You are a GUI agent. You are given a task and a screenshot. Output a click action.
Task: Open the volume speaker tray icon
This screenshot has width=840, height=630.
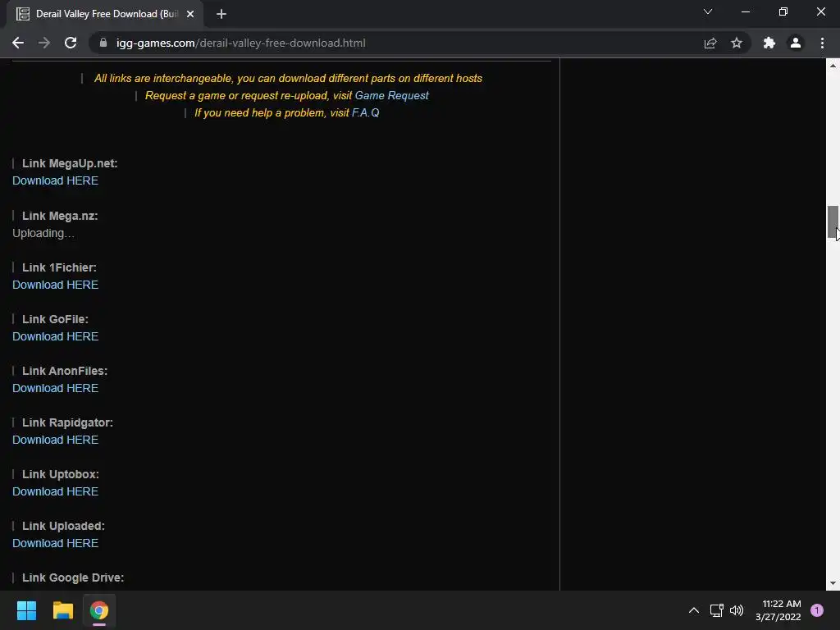(x=737, y=610)
